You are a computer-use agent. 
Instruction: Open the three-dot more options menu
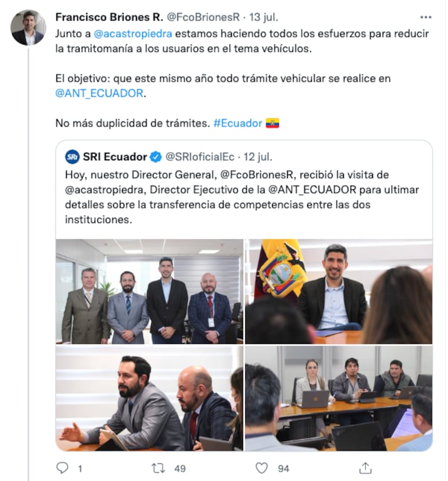coord(426,17)
